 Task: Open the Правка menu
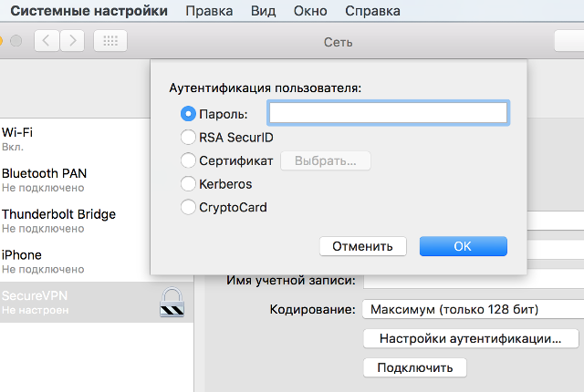pyautogui.click(x=209, y=11)
